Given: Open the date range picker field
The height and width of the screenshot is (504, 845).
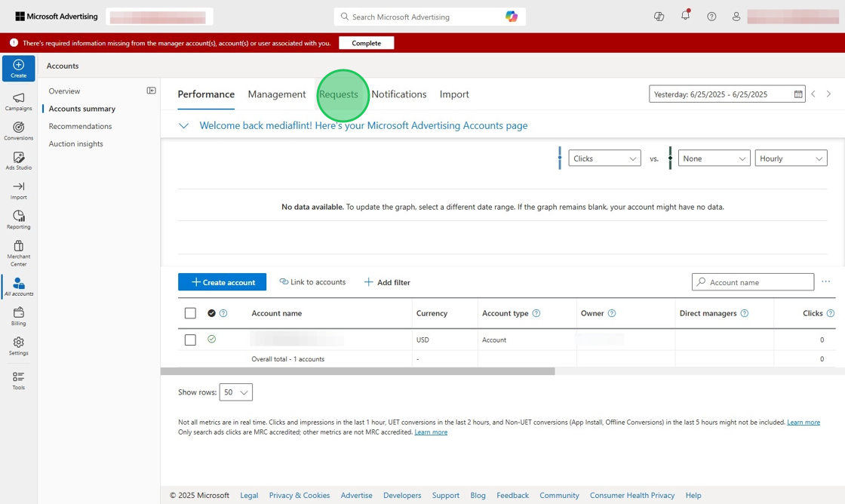Looking at the screenshot, I should (727, 94).
